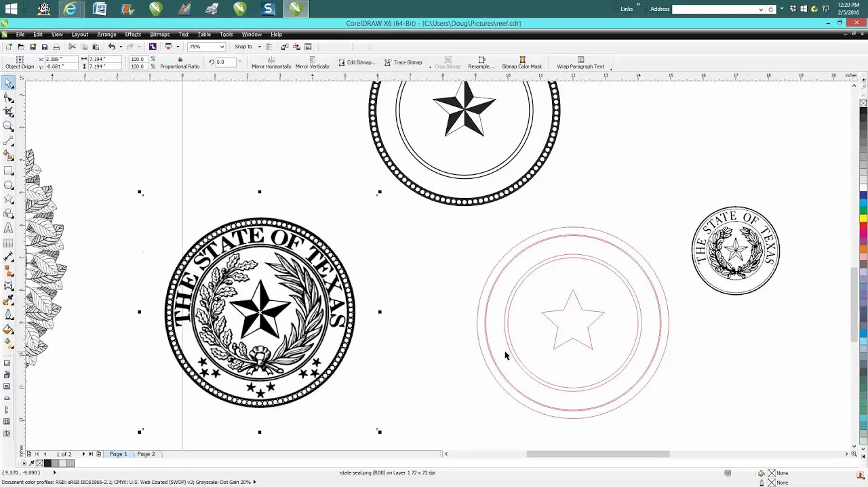Pick the blue swatch in color palette

[x=863, y=195]
